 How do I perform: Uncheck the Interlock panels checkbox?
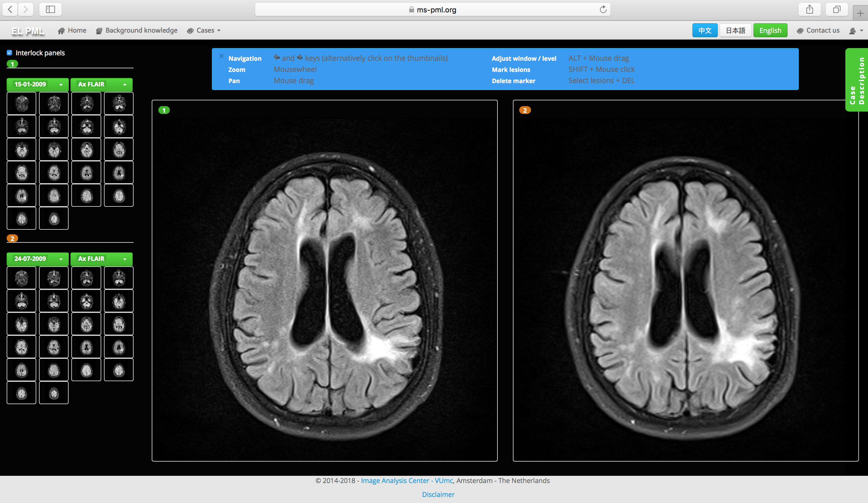[10, 53]
